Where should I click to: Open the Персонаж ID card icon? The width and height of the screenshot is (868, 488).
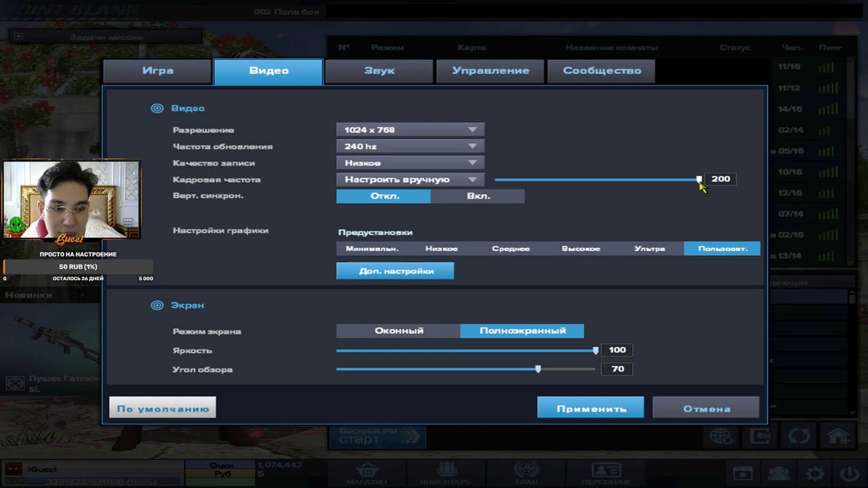tap(606, 470)
